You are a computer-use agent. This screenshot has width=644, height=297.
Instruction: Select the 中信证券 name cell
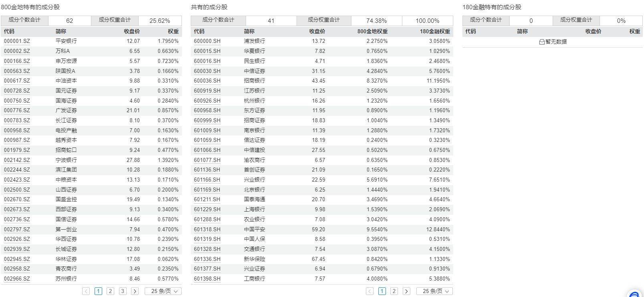(254, 71)
